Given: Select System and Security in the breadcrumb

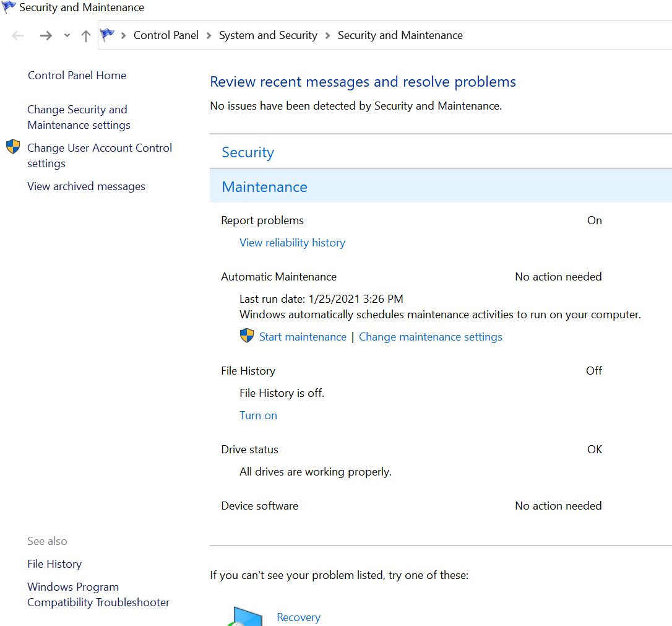Looking at the screenshot, I should [267, 35].
